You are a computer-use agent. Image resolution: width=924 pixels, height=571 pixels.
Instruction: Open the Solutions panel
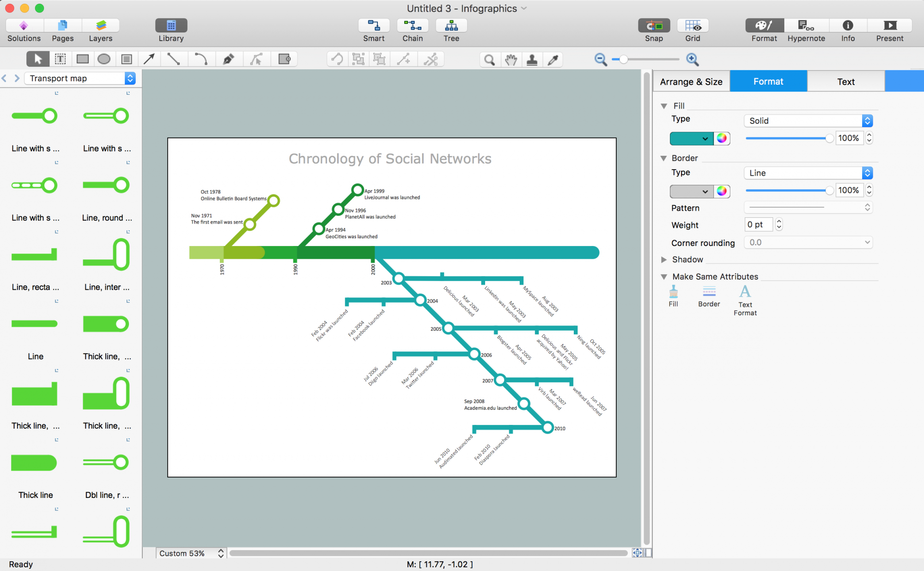point(24,31)
